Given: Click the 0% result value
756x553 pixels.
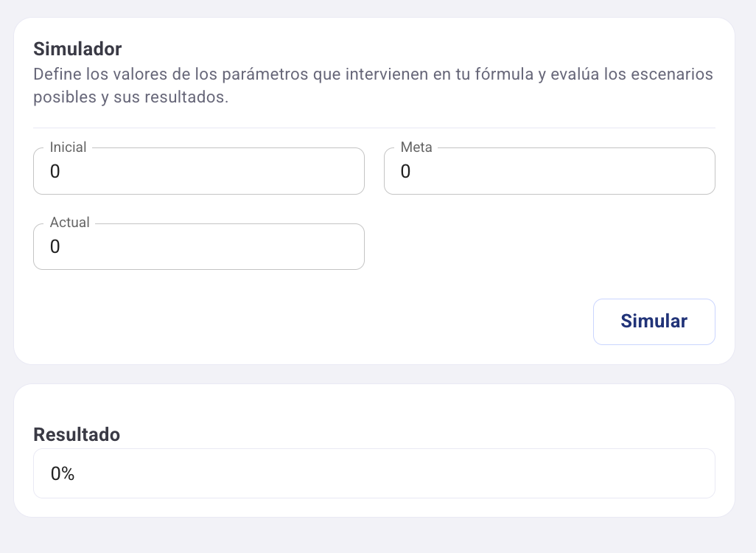Looking at the screenshot, I should click(63, 474).
